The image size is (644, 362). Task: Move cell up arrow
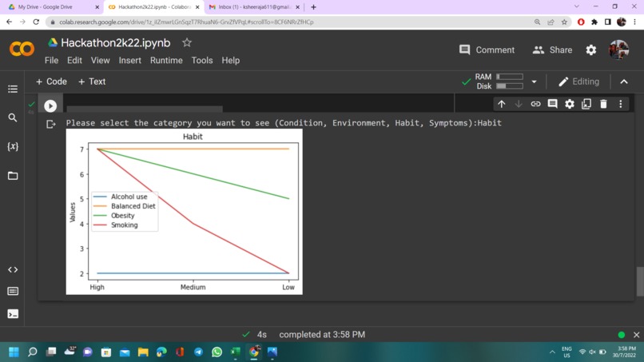[502, 104]
